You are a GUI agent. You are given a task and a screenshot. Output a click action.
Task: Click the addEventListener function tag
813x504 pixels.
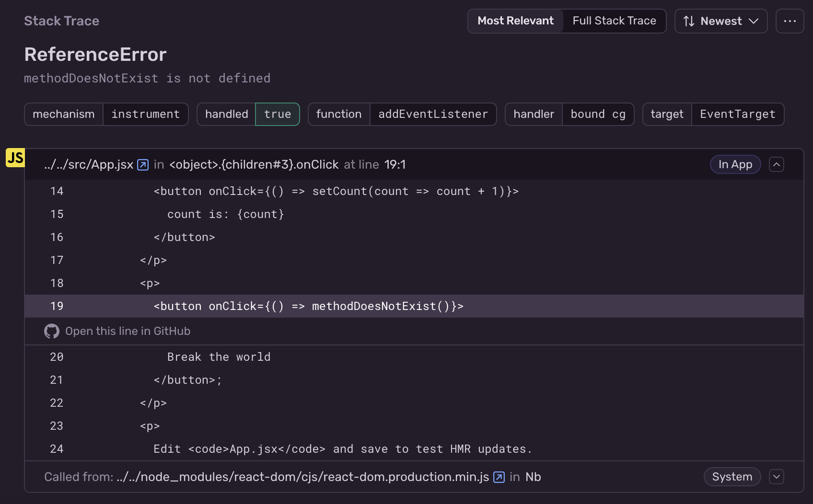click(433, 114)
